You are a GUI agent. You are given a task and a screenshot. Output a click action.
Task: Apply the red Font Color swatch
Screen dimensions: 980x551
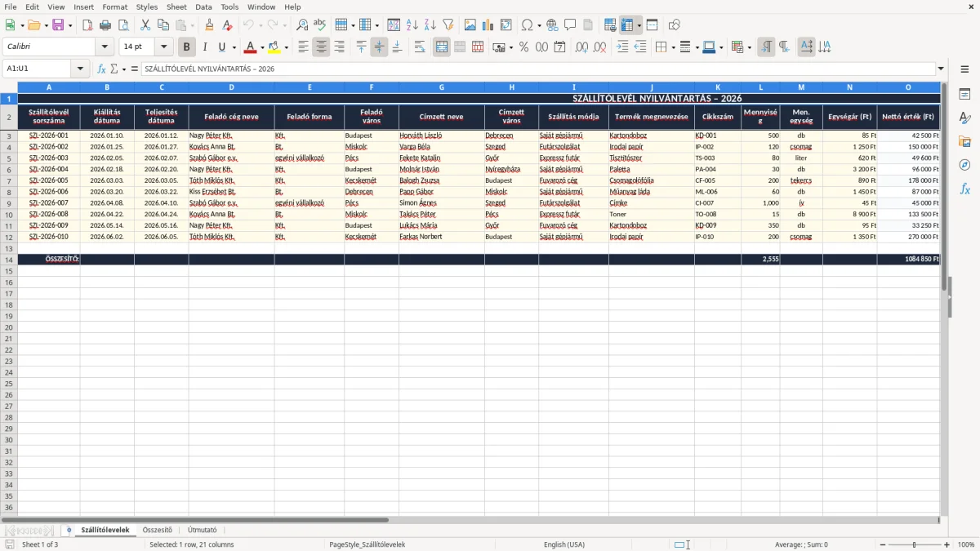click(251, 47)
